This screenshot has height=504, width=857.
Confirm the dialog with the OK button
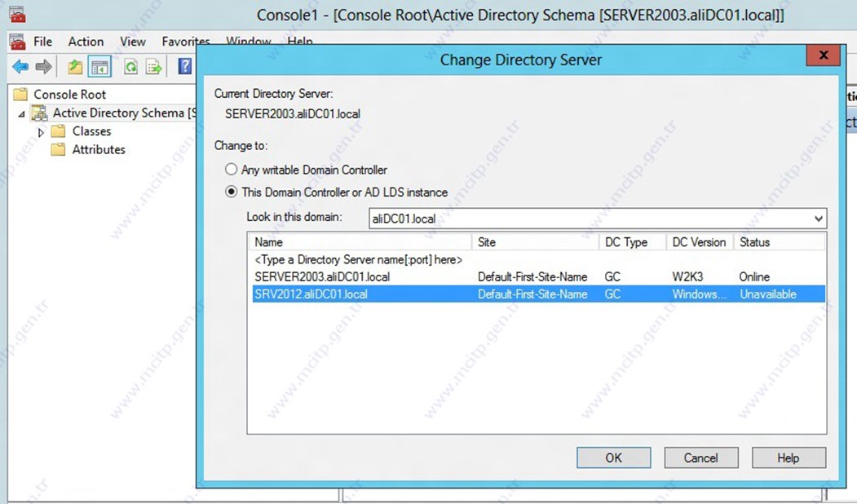(x=614, y=458)
